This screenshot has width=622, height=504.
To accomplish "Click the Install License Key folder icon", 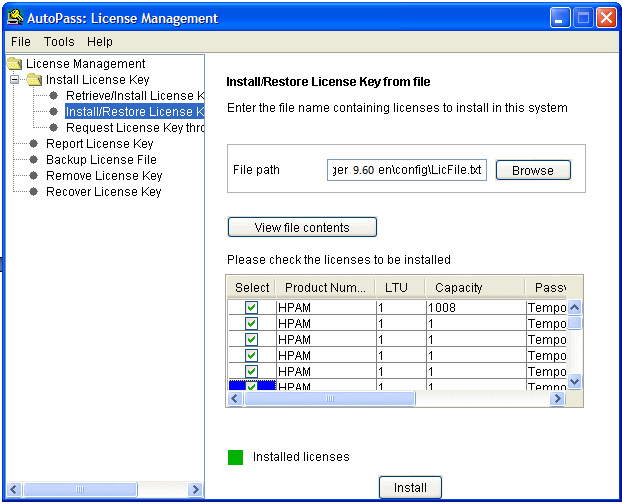I will (34, 80).
